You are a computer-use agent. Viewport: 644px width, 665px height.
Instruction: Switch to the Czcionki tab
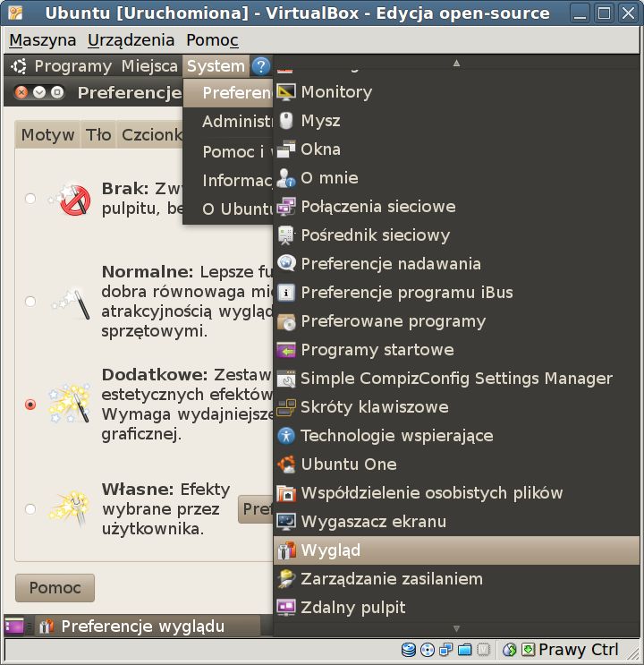(150, 135)
